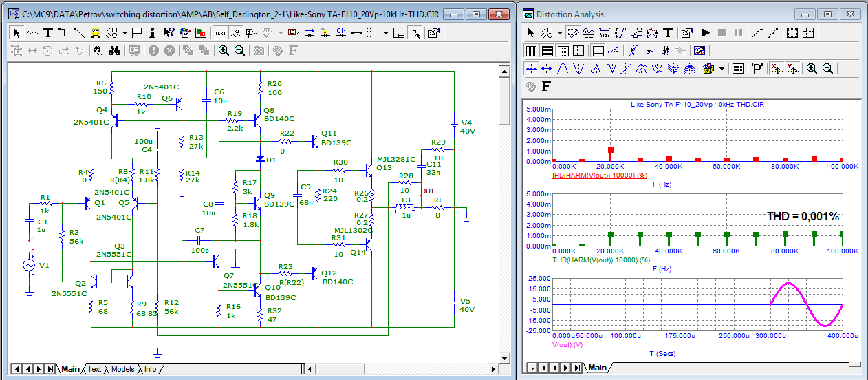Screen dimensions: 868x380
Task: Click the Find binoculars icon
Action: point(115,50)
